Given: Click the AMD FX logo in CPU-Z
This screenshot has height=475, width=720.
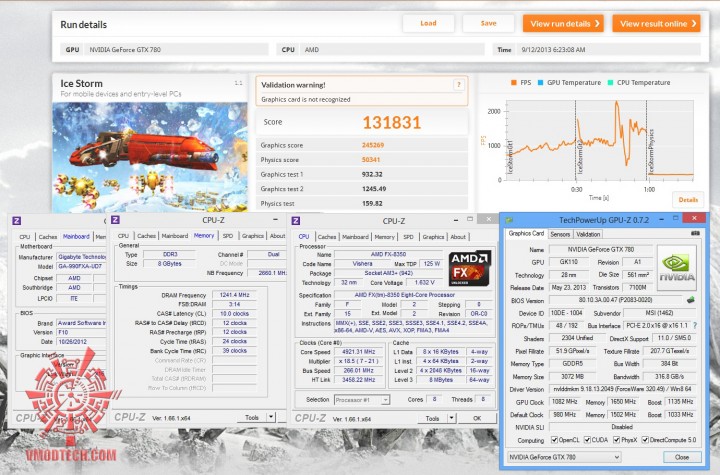Looking at the screenshot, I should (469, 268).
